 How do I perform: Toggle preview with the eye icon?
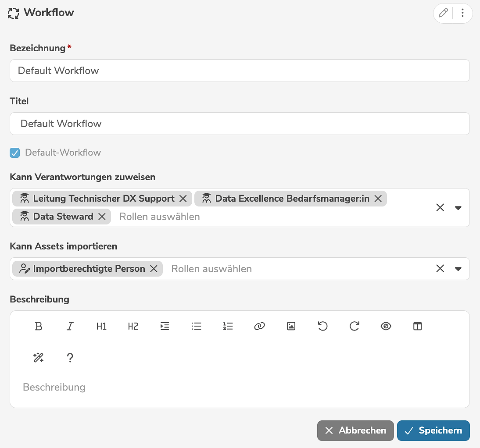(386, 326)
